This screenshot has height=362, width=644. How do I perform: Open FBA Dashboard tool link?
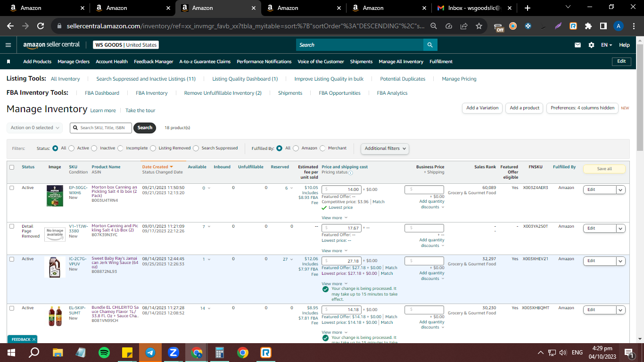point(102,93)
